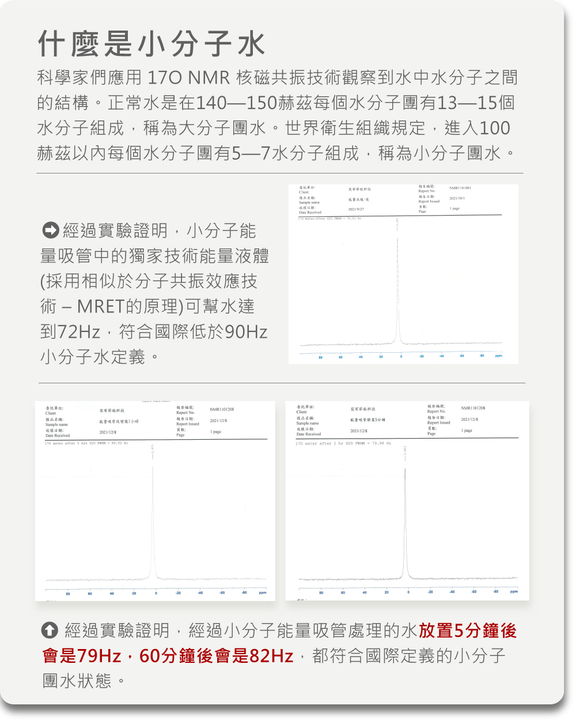This screenshot has height=728, width=576.
Task: Open the 89.93 Hz NMR report image
Action: 155,501
